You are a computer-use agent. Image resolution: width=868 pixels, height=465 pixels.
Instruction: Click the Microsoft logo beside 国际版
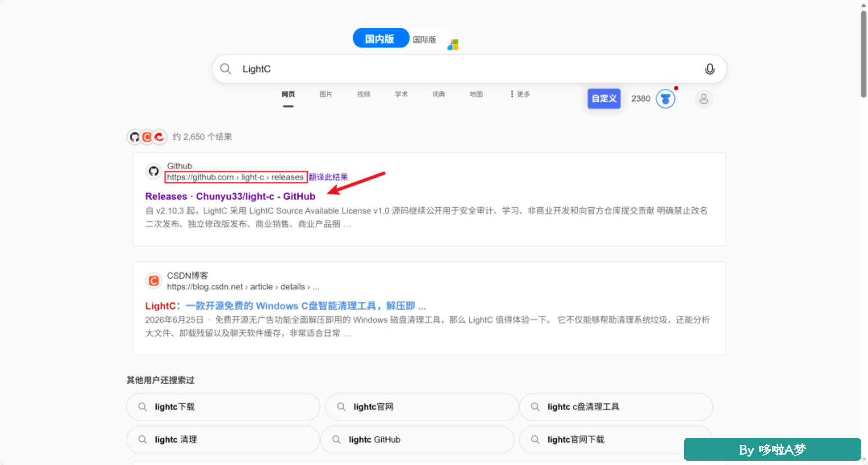point(453,45)
